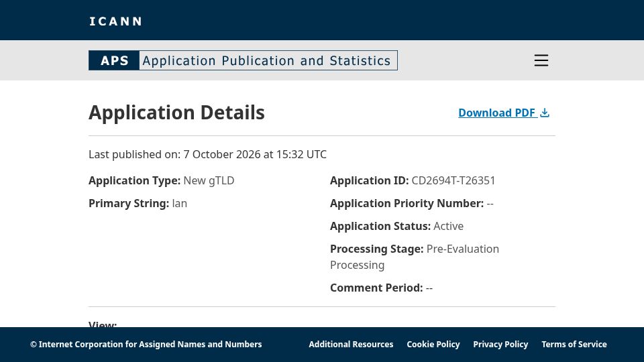Screen dimensions: 644x362
Task: Open the Cookie Policy link
Action: click(x=433, y=345)
